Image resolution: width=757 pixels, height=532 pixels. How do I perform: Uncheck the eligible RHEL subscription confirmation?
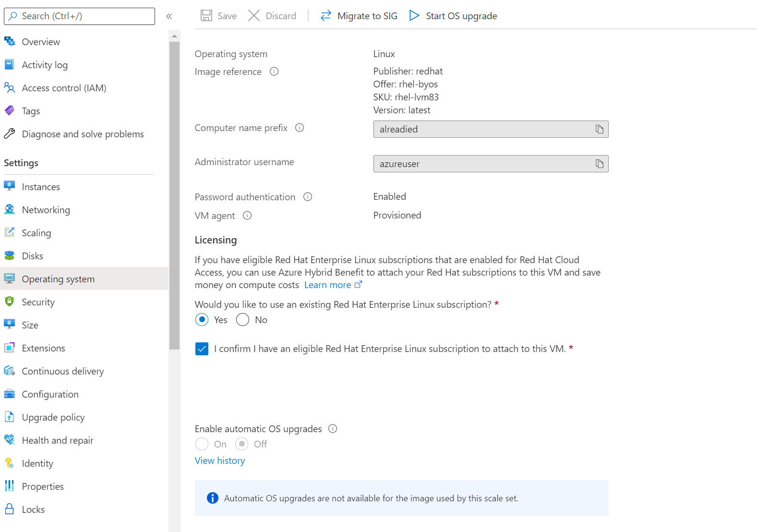click(202, 349)
